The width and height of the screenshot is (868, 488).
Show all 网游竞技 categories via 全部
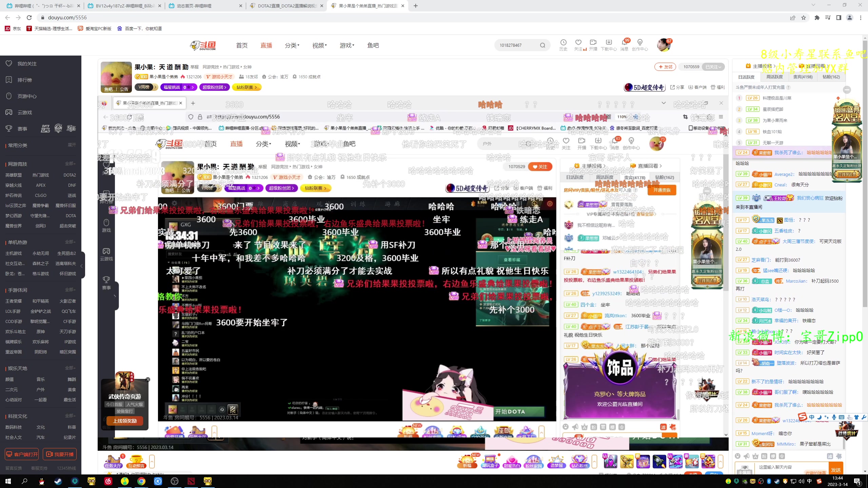coord(70,164)
